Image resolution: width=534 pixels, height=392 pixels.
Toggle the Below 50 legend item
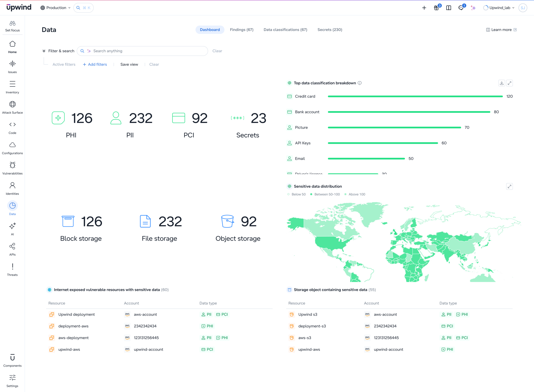[x=296, y=194]
